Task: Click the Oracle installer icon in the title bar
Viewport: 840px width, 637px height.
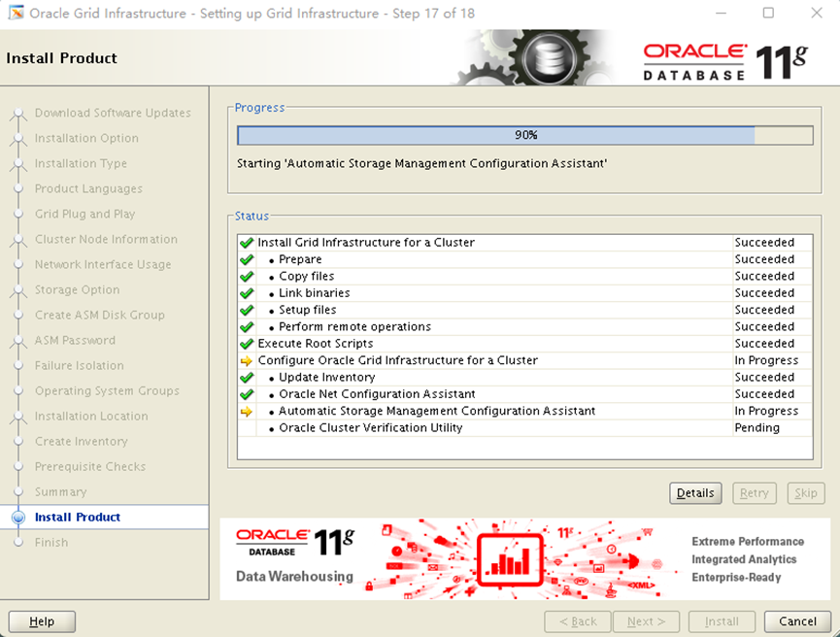Action: click(x=17, y=13)
